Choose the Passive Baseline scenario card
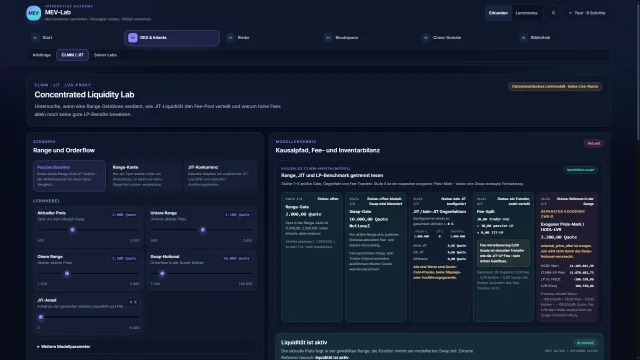This screenshot has width=640, height=360. click(x=69, y=176)
